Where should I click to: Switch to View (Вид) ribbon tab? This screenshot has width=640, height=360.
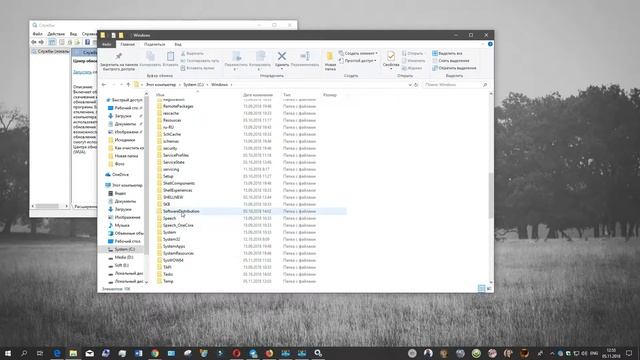(x=178, y=44)
